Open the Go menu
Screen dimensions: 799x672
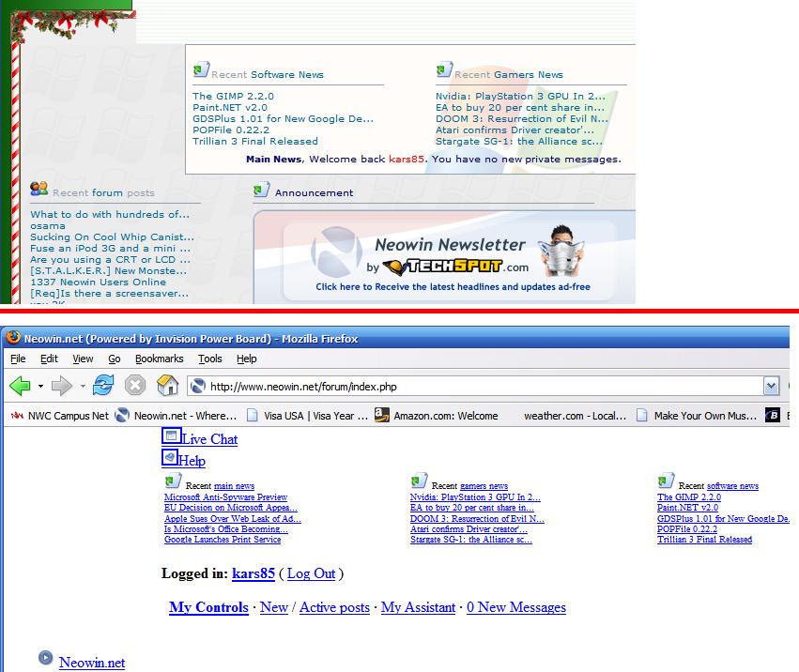coord(115,359)
